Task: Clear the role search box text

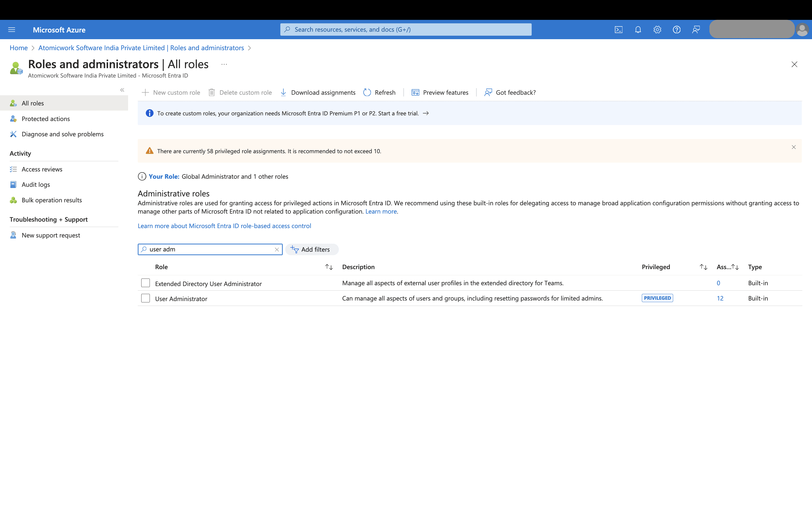Action: [277, 250]
